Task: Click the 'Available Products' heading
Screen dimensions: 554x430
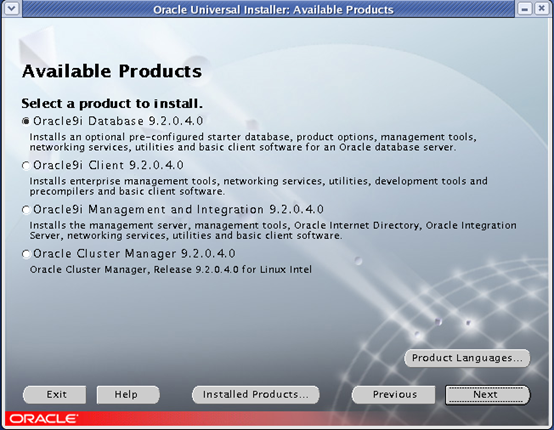Action: tap(112, 71)
